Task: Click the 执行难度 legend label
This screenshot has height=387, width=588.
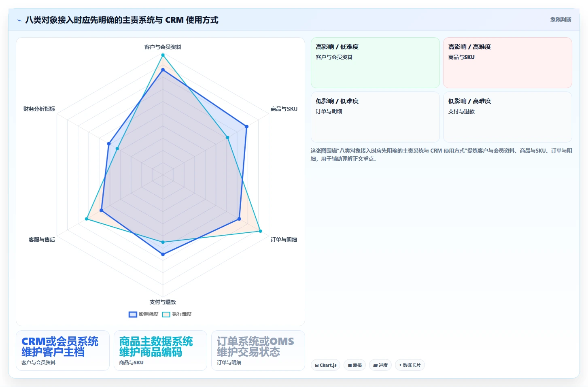Action: (182, 314)
